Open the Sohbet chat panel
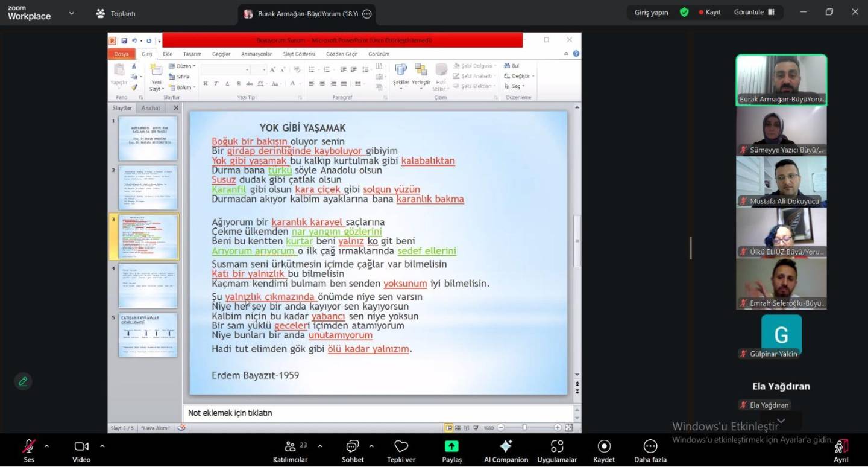The width and height of the screenshot is (868, 467). point(353,450)
